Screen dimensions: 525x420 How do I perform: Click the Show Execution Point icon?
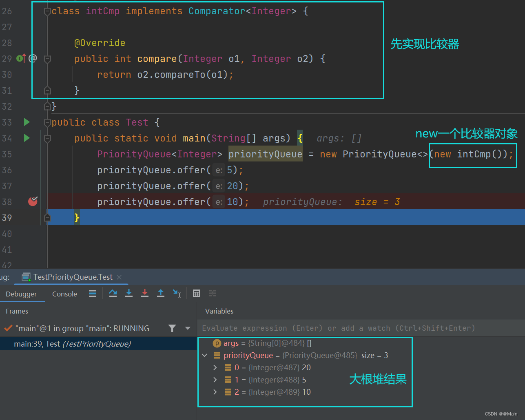(x=93, y=293)
